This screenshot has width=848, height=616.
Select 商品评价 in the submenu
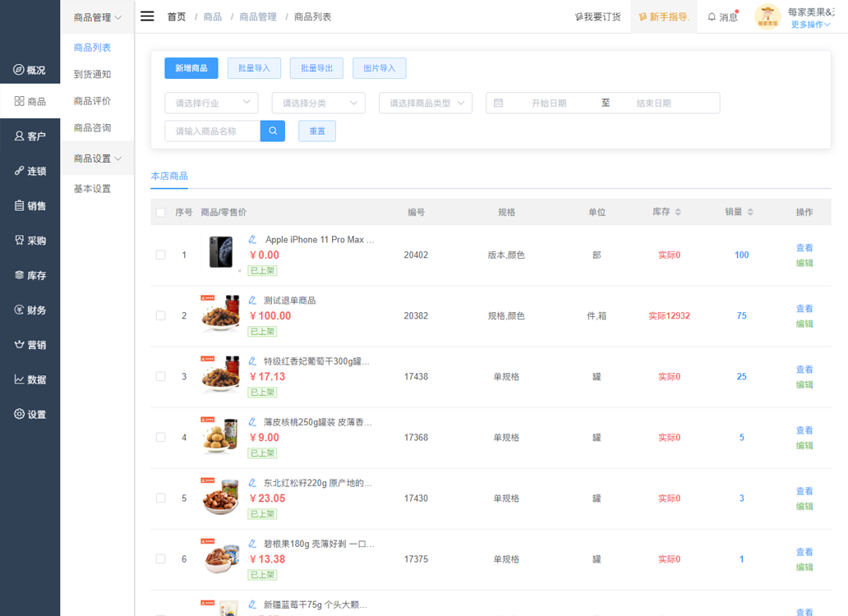click(x=93, y=101)
